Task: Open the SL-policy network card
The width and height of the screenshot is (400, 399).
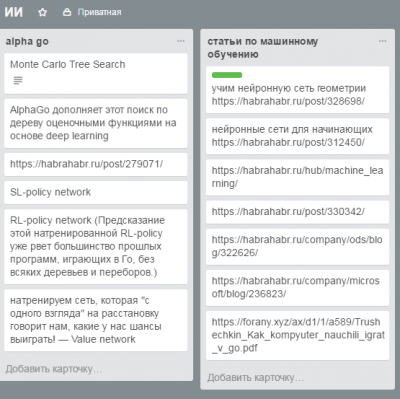Action: [x=96, y=192]
